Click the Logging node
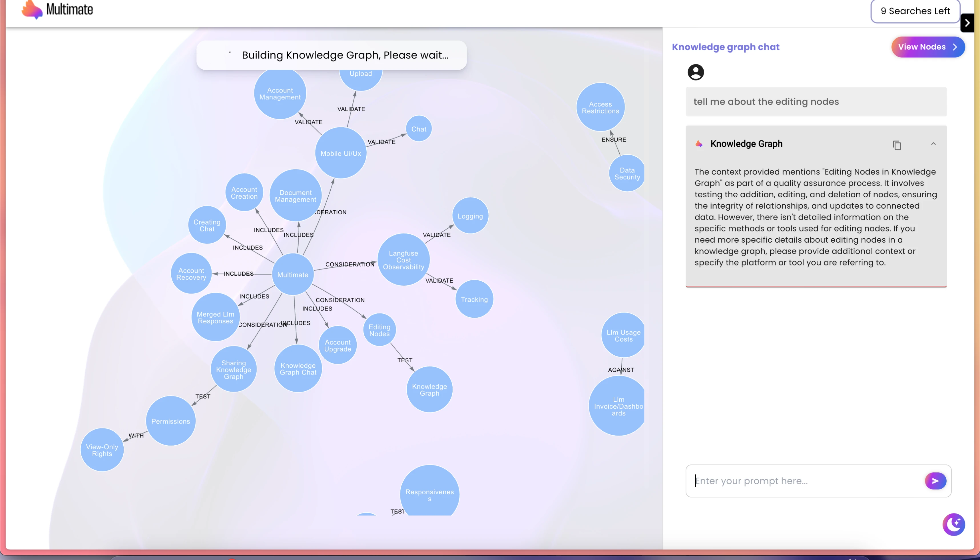 coord(470,216)
